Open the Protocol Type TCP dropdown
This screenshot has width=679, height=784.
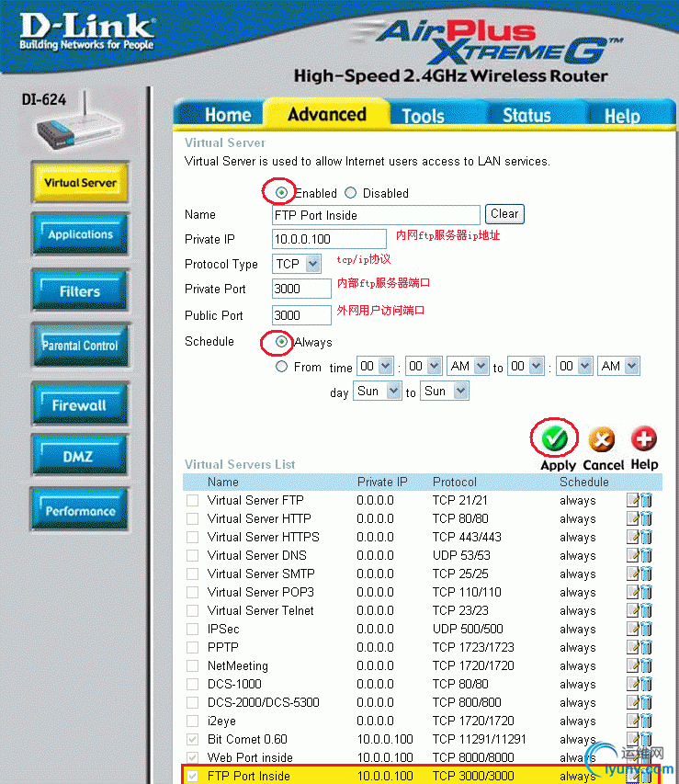click(x=296, y=264)
